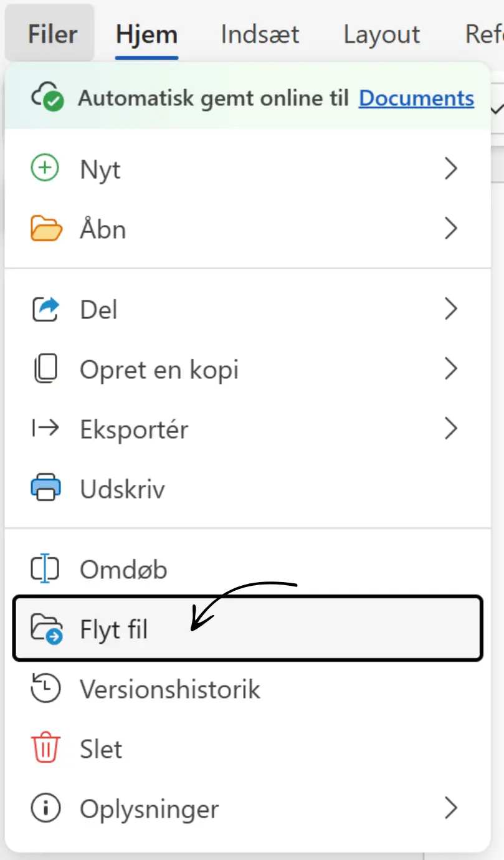This screenshot has height=860, width=504.
Task: Click the Nyt new document icon
Action: click(44, 168)
